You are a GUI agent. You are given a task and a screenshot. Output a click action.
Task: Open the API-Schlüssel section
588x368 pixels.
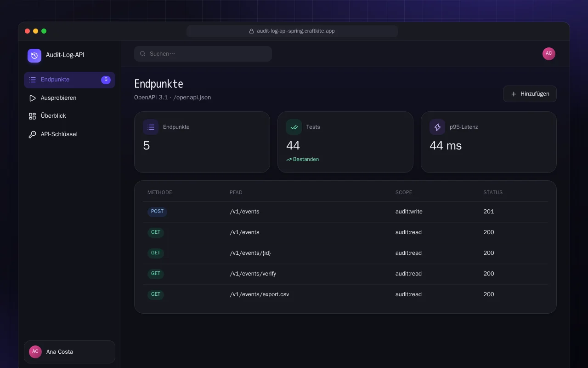(x=69, y=134)
